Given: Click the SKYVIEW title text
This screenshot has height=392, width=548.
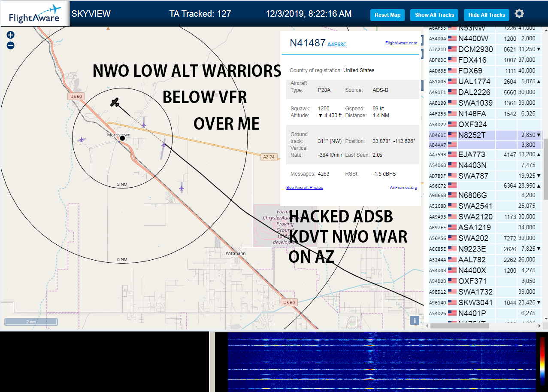Looking at the screenshot, I should pyautogui.click(x=91, y=14).
